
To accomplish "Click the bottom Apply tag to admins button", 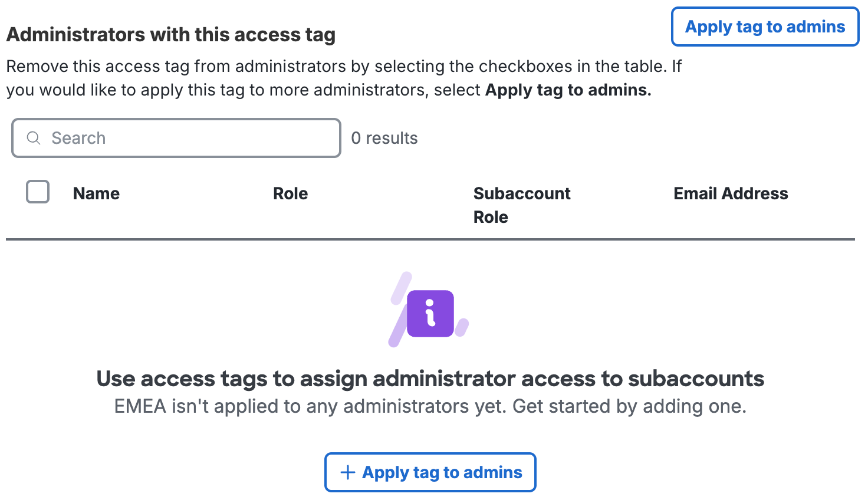I will coord(430,472).
